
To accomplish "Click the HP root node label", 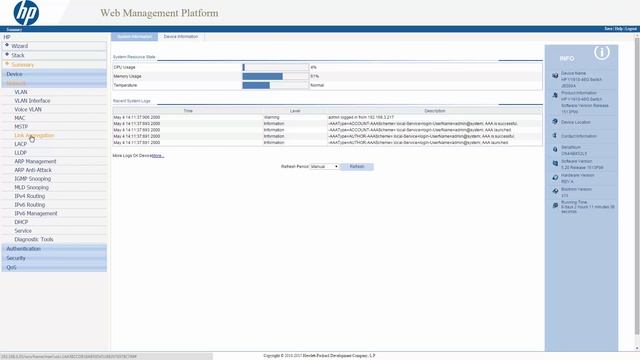I will pyautogui.click(x=7, y=37).
